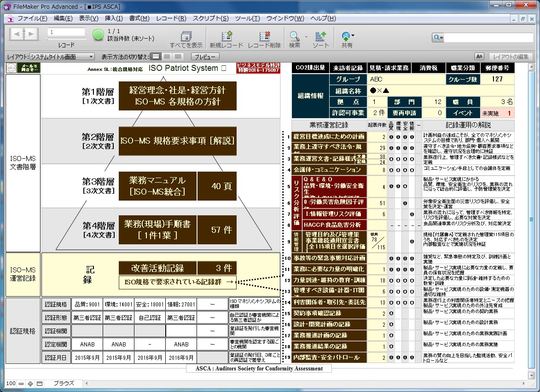
Task: Click ISO規格で要求されている記録群 link
Action: click(178, 282)
